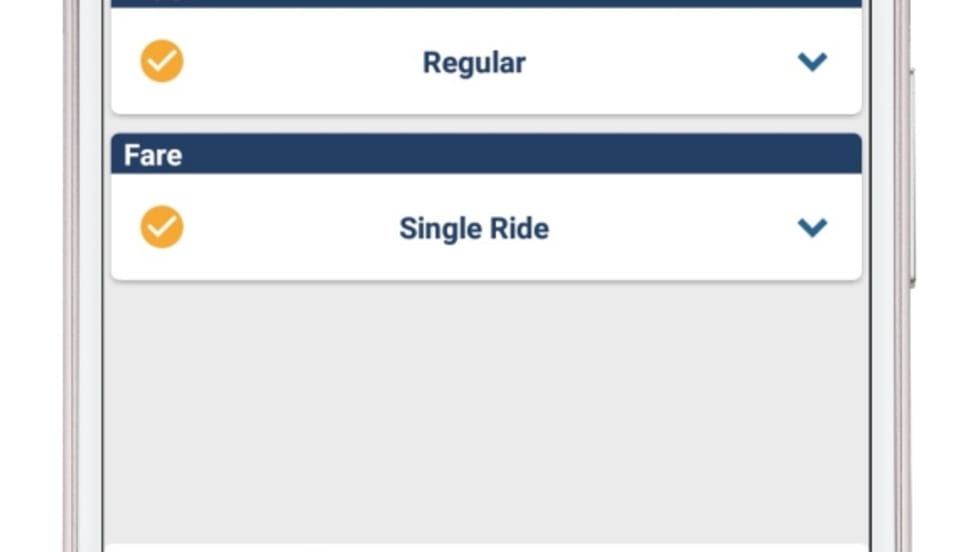Tap the gray gap between the two cards
980x552 pixels.
coord(486,124)
